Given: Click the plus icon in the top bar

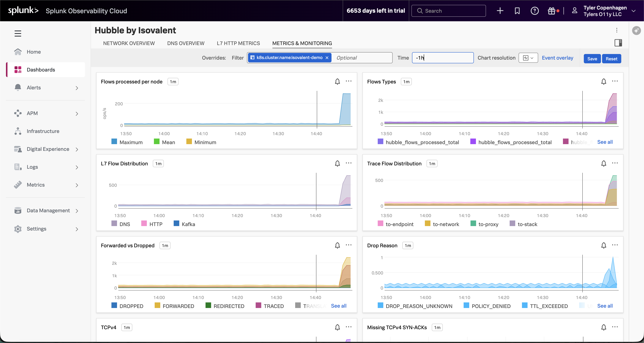Looking at the screenshot, I should pyautogui.click(x=500, y=11).
